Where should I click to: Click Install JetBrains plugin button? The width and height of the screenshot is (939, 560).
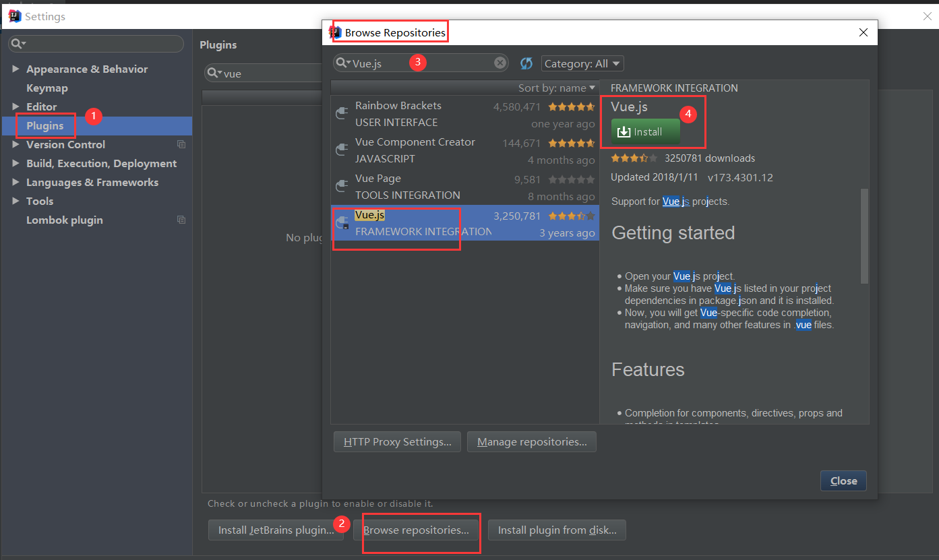[x=276, y=530]
